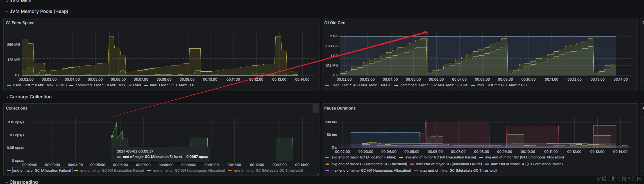Image resolution: width=644 pixels, height=184 pixels.
Task: Open the Collections panel three-dot menu
Action: [316, 108]
